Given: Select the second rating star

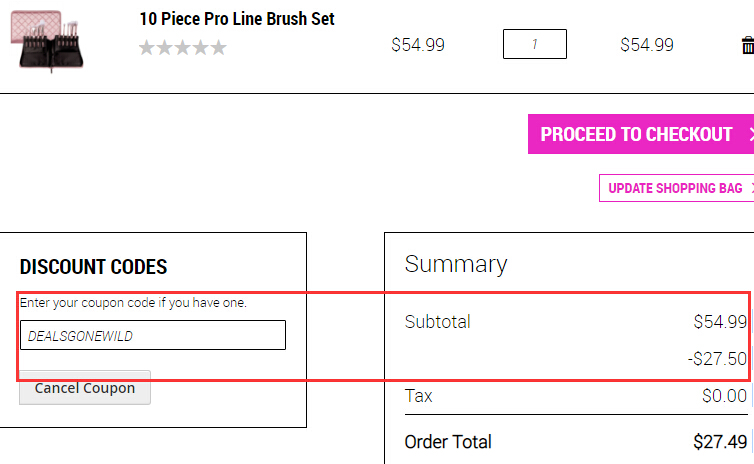Looking at the screenshot, I should pyautogui.click(x=164, y=48).
